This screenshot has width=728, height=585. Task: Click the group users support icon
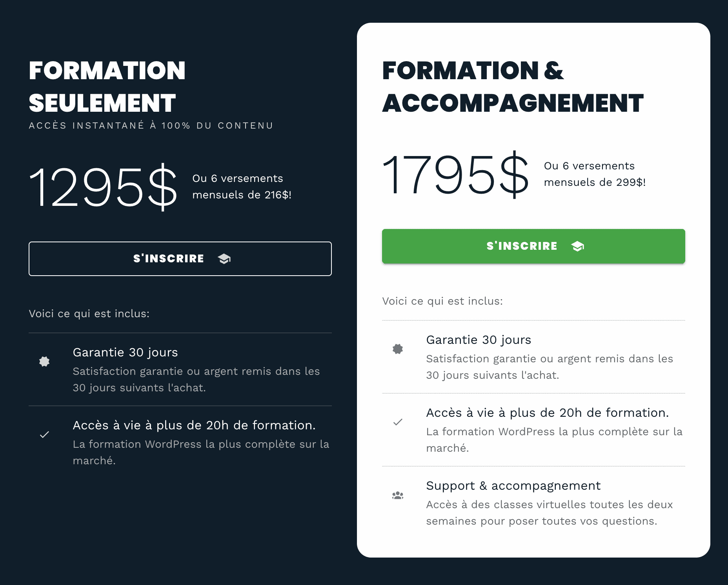pos(398,495)
